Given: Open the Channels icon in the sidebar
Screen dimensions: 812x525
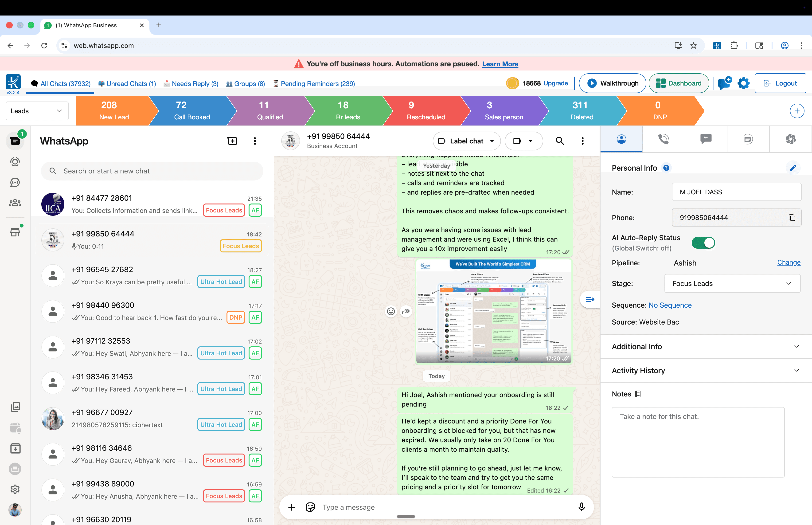Looking at the screenshot, I should 15,182.
